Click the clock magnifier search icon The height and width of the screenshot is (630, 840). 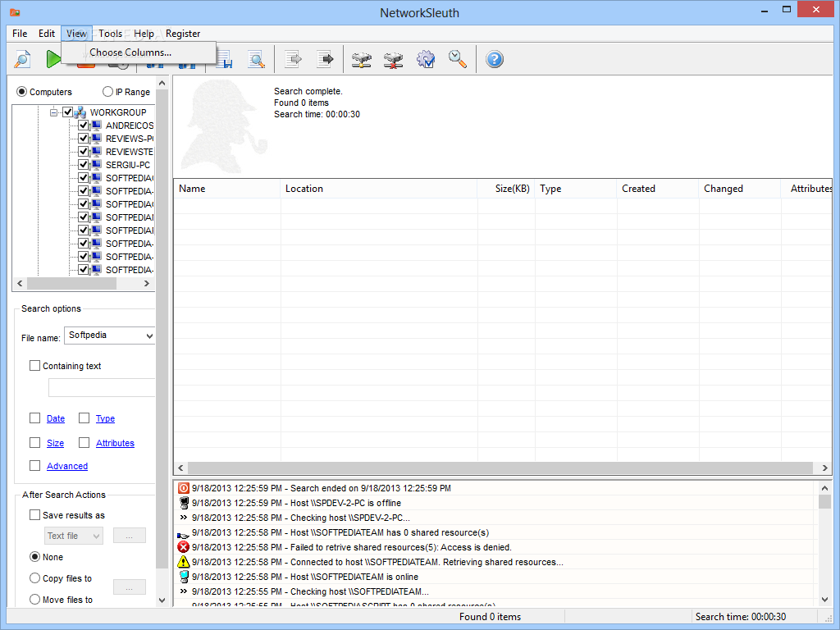click(458, 59)
